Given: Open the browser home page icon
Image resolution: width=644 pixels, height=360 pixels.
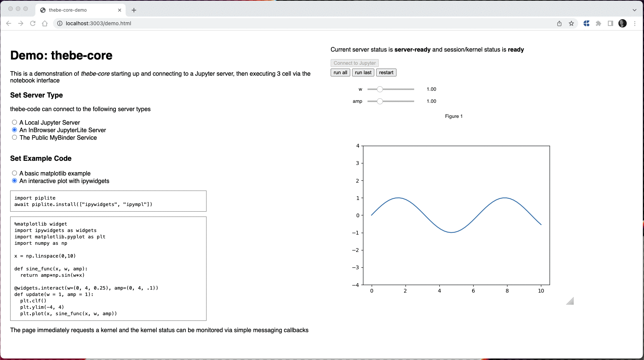Looking at the screenshot, I should [45, 23].
